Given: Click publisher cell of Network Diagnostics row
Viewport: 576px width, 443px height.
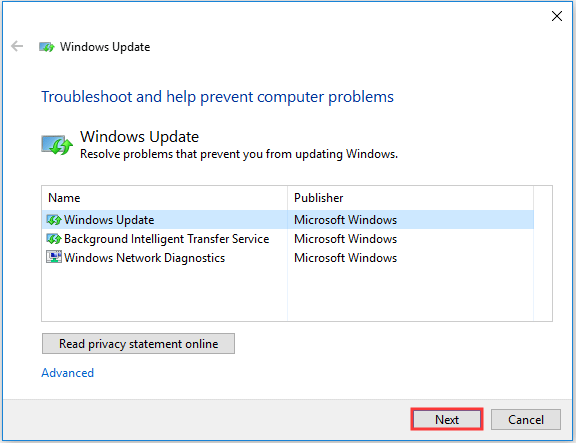Looking at the screenshot, I should 345,257.
